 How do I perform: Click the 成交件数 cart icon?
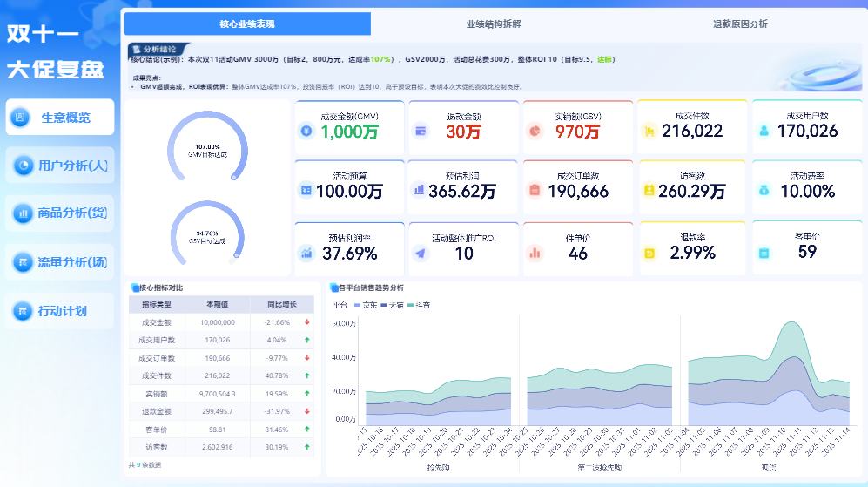point(649,132)
